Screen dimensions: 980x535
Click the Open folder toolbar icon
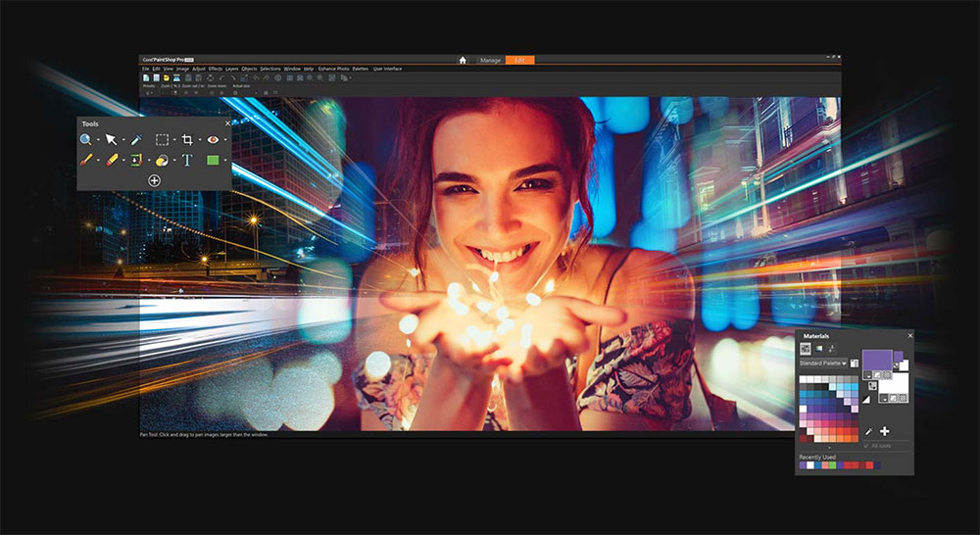pos(167,77)
